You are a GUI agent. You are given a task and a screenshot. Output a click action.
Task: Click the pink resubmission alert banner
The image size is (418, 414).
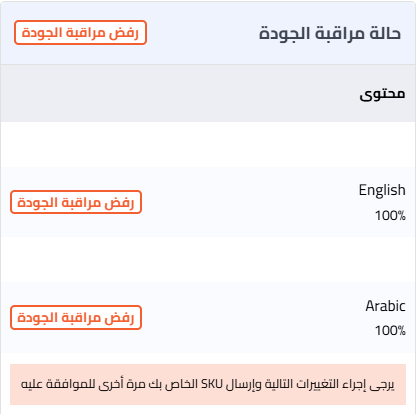(x=208, y=384)
